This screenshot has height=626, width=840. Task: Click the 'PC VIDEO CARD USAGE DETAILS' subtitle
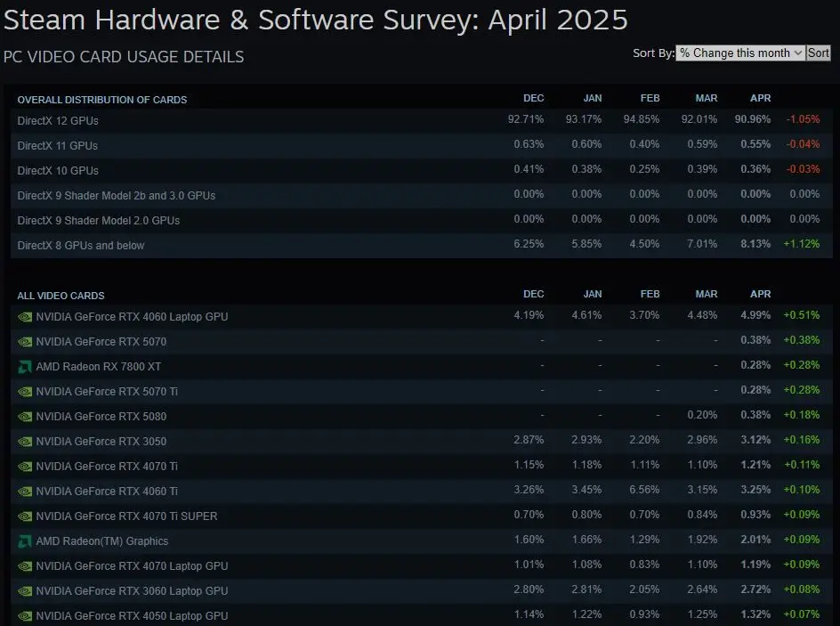click(124, 57)
